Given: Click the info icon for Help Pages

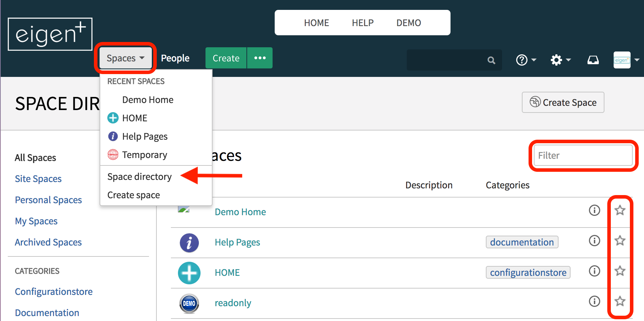Looking at the screenshot, I should point(594,241).
